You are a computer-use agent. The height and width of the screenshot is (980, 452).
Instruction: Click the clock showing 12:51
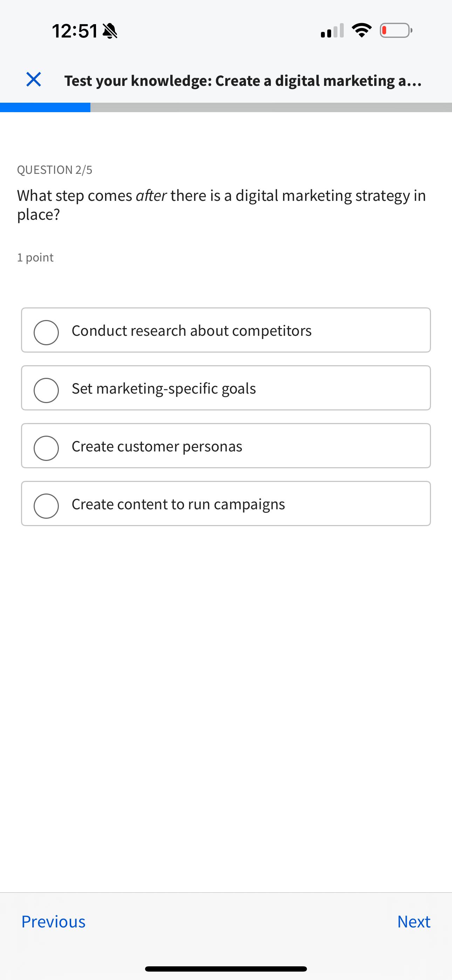click(x=75, y=31)
